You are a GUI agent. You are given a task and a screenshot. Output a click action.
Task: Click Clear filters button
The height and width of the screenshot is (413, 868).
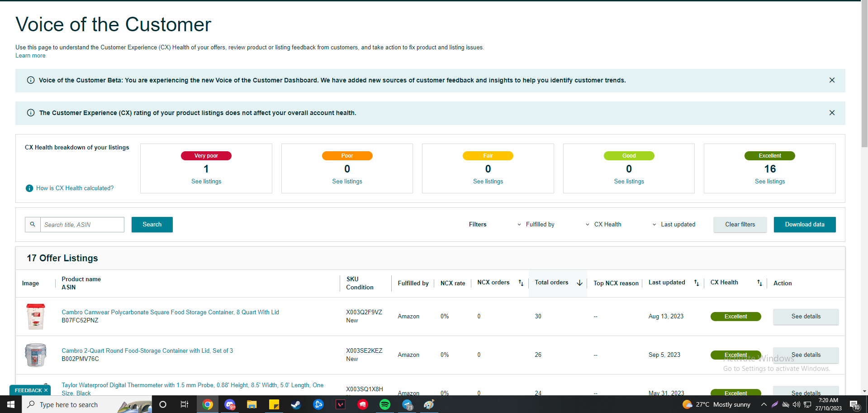740,225
